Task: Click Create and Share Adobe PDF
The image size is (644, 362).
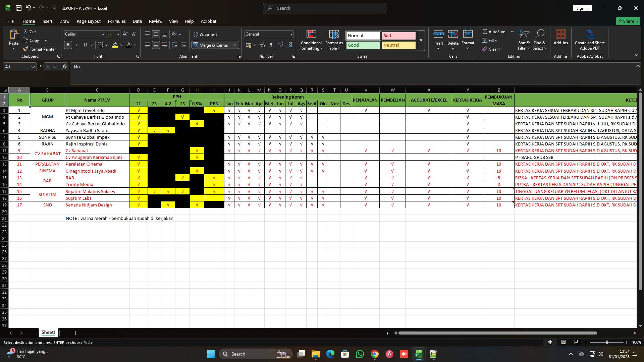Action: [x=589, y=40]
